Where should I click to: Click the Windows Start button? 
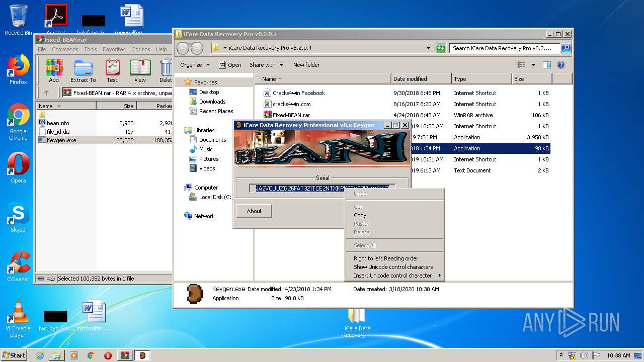pyautogui.click(x=14, y=355)
